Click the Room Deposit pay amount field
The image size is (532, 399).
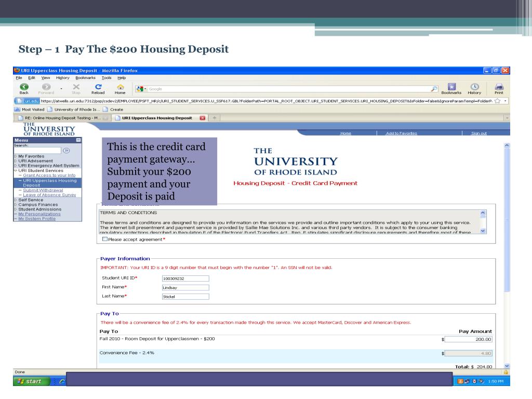coord(468,339)
